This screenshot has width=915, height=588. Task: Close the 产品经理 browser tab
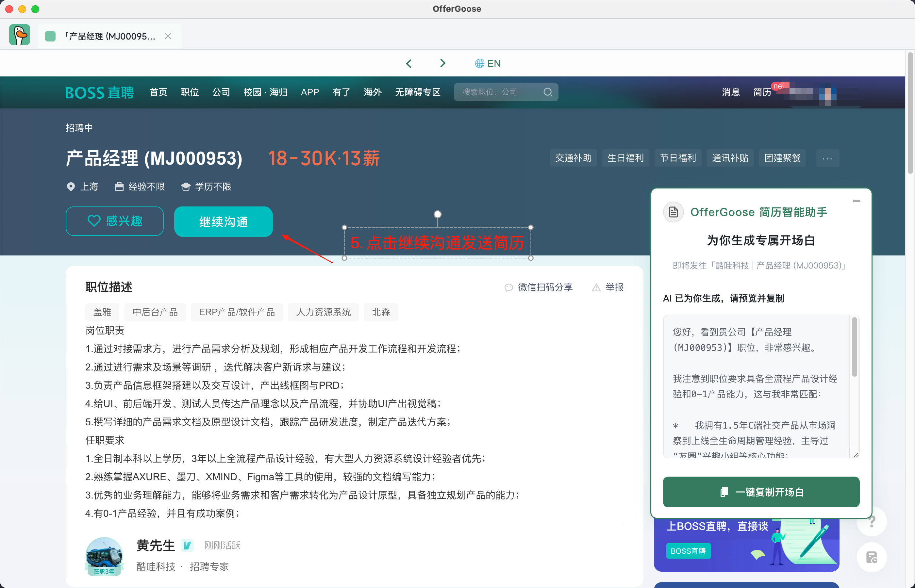[168, 36]
